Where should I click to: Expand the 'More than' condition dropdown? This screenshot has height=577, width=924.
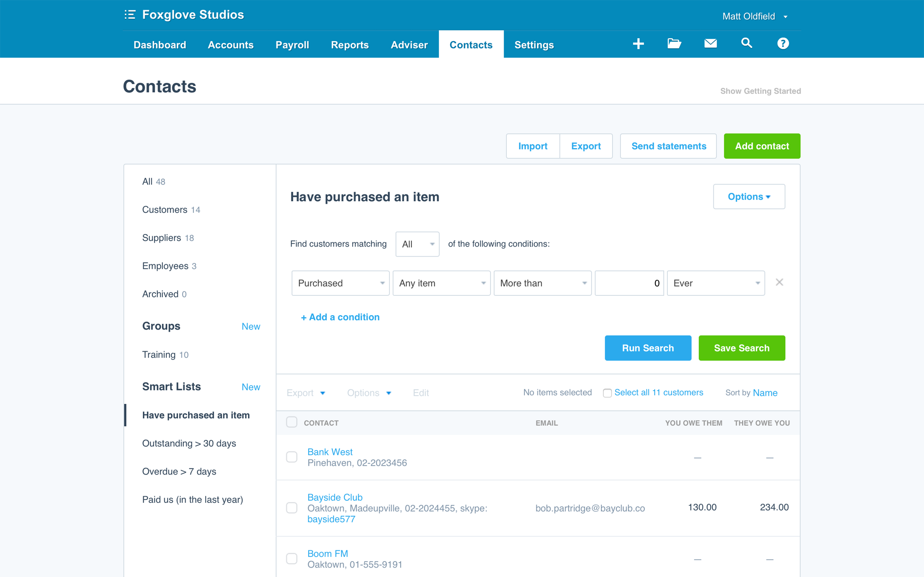pos(542,283)
